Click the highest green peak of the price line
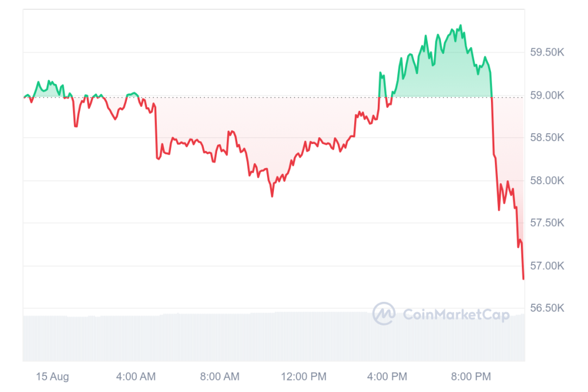This screenshot has height=392, width=588. [x=461, y=26]
